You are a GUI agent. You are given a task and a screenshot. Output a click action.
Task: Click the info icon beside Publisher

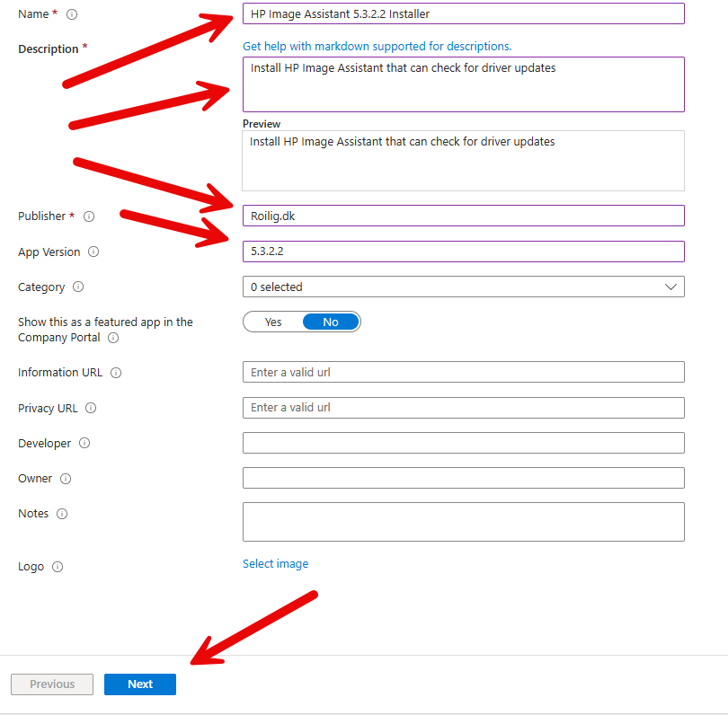click(89, 216)
